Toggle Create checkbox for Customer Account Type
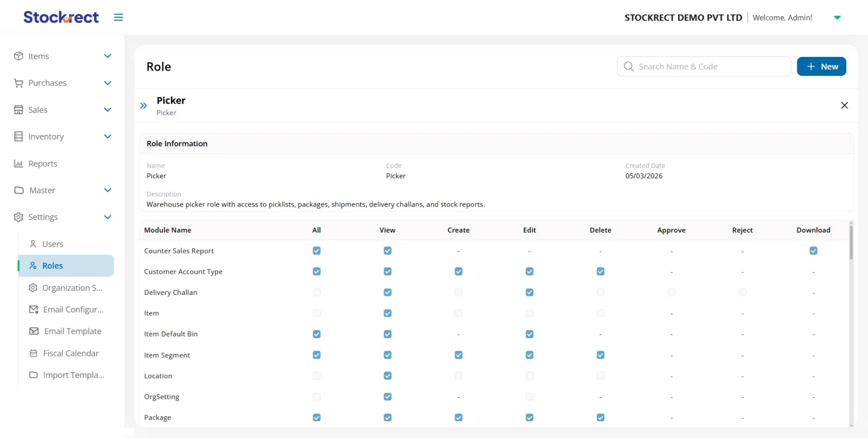Screen dimensions: 868x438 click(x=458, y=272)
